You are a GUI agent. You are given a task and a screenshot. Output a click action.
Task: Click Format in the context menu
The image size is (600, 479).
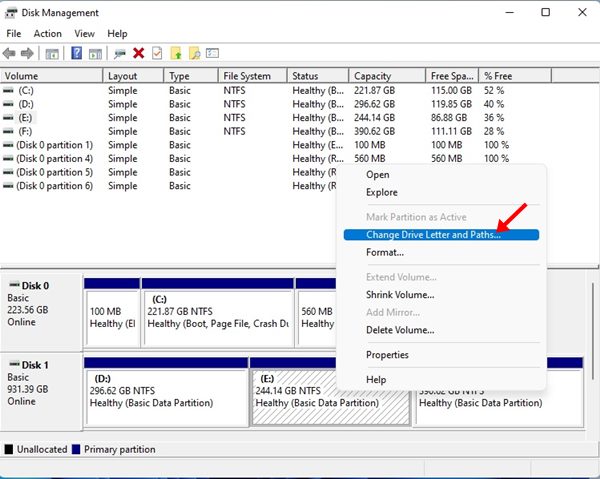coord(385,253)
